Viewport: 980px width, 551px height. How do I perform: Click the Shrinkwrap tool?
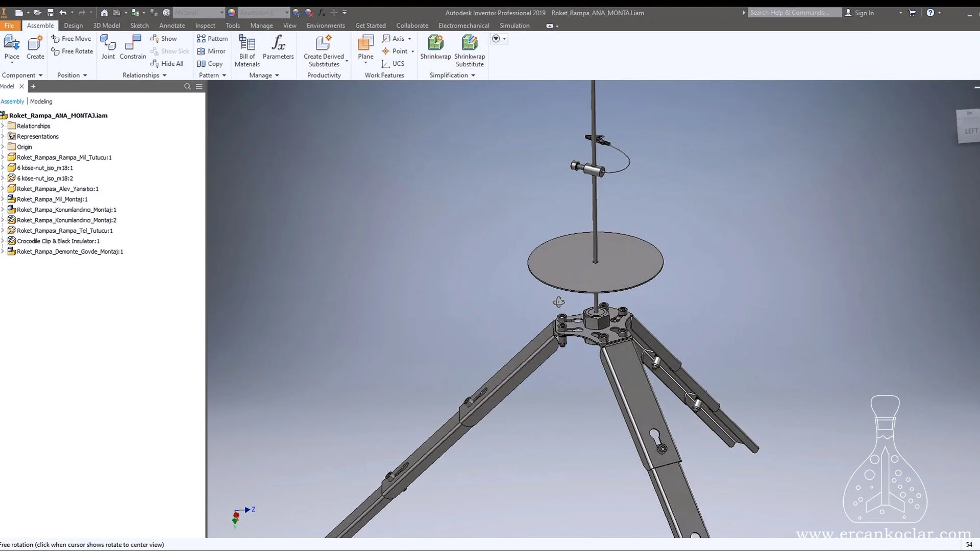(435, 47)
